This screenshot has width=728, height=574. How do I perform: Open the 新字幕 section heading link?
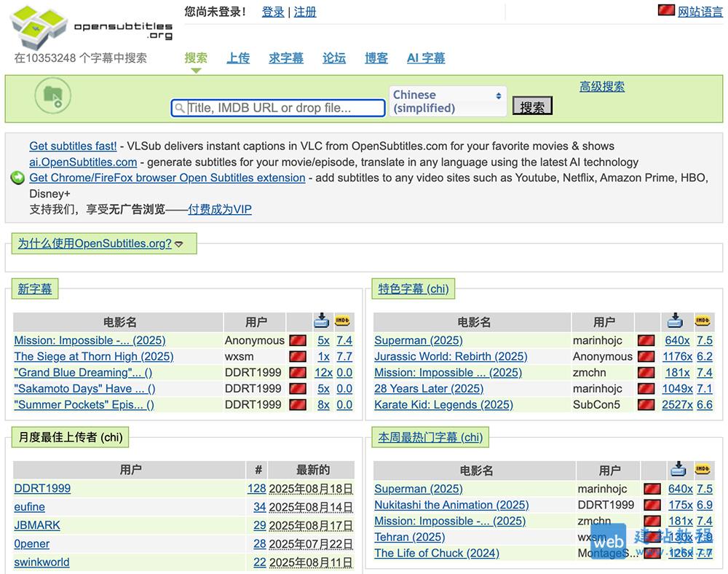[35, 289]
